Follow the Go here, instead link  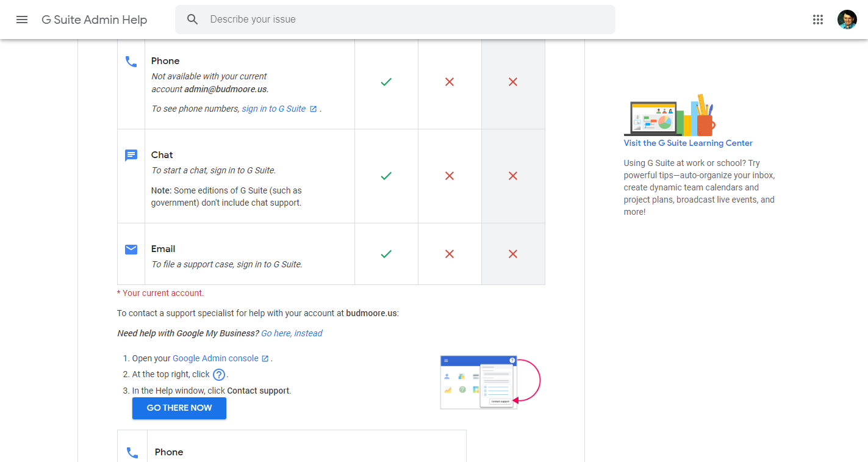292,333
